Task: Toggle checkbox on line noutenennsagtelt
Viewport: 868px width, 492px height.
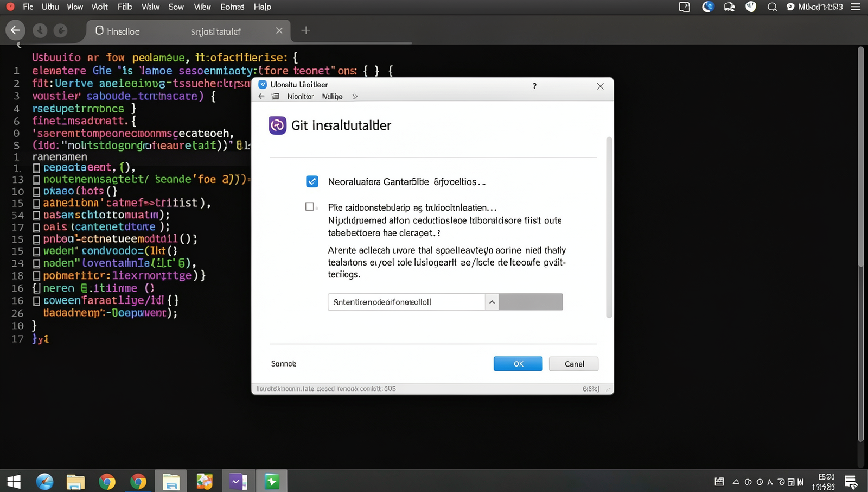Action: tap(36, 179)
